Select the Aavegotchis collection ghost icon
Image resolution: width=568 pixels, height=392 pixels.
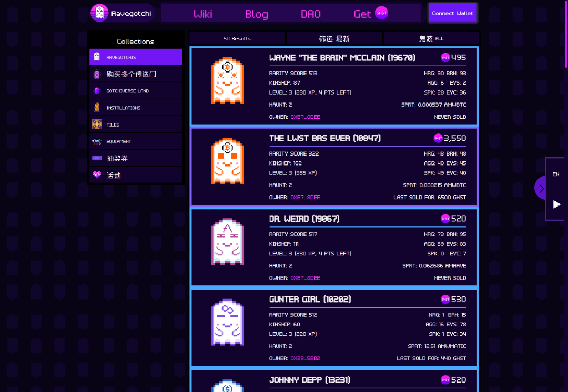(97, 57)
